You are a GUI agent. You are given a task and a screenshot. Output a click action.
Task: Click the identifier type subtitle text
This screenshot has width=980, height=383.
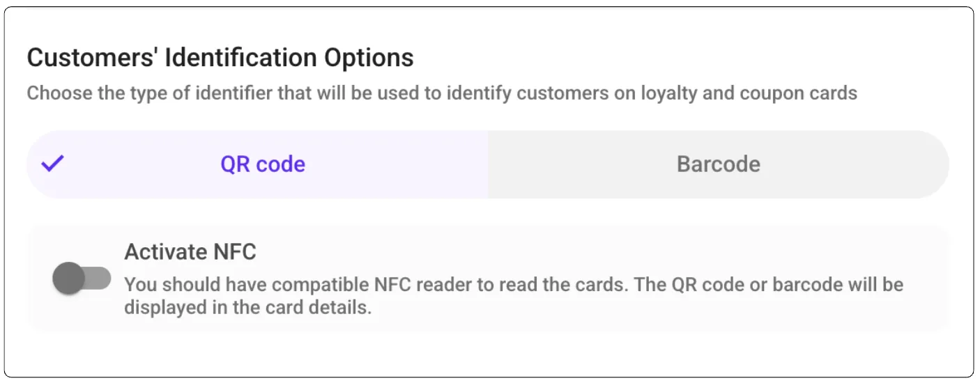[x=442, y=93]
